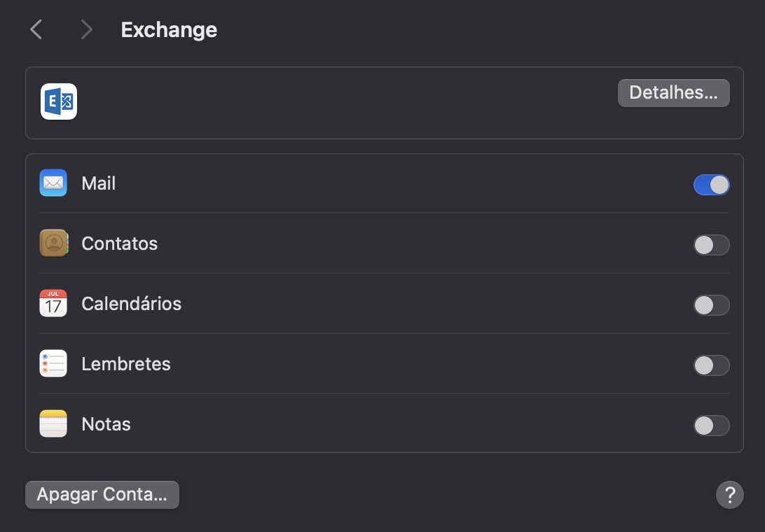
Task: Click the Exchange title heading
Action: [169, 30]
